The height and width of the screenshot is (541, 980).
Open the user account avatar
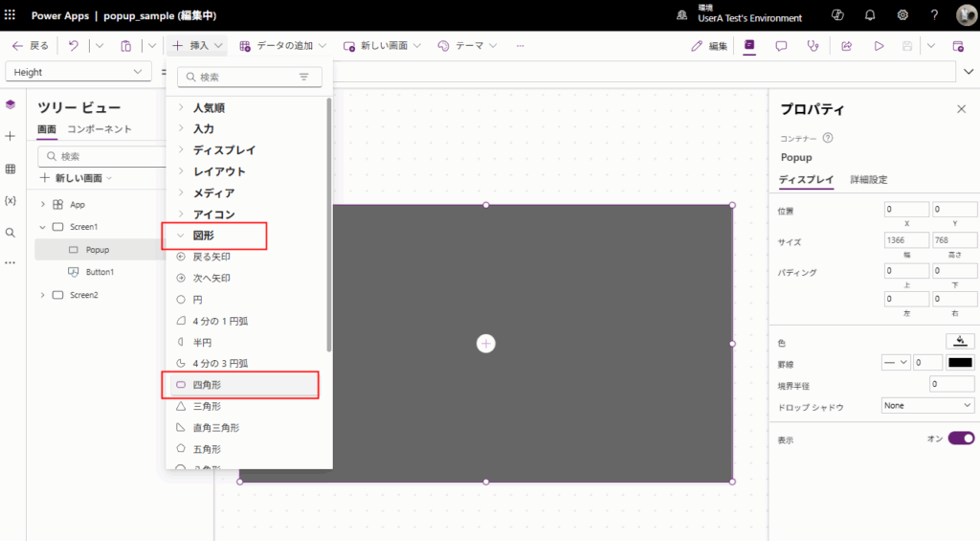click(x=967, y=15)
